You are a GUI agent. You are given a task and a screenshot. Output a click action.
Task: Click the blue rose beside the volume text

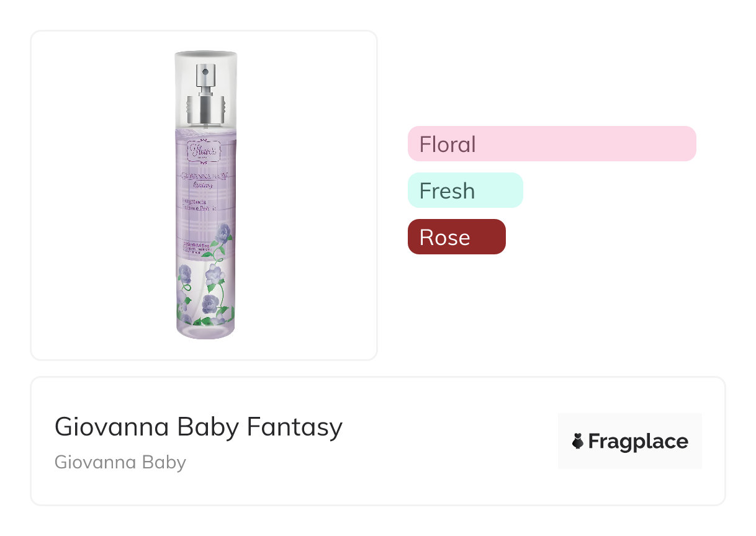[x=223, y=233]
